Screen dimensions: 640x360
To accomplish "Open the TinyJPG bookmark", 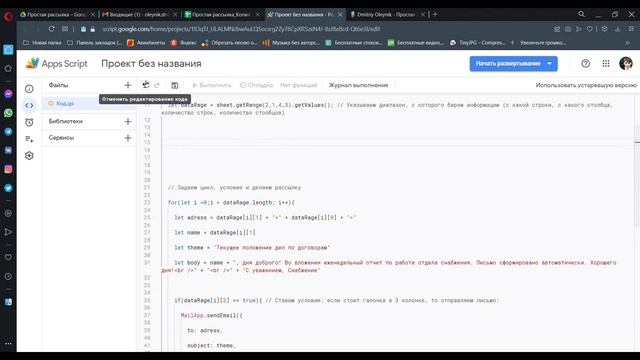I will (x=478, y=42).
